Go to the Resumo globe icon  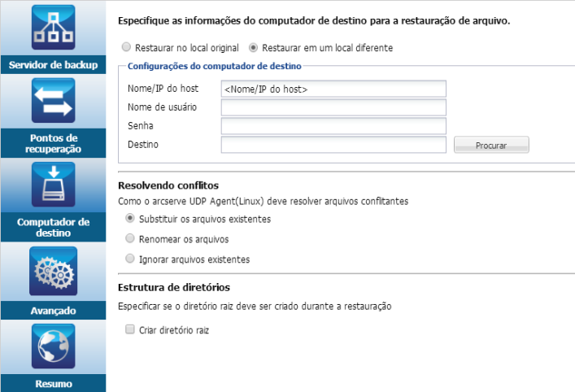53,346
